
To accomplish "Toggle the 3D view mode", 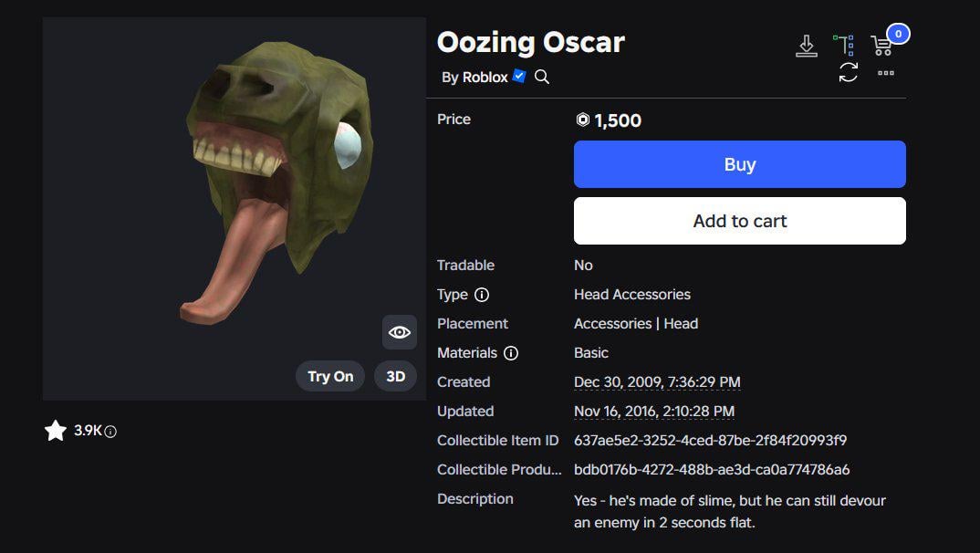I will (395, 376).
